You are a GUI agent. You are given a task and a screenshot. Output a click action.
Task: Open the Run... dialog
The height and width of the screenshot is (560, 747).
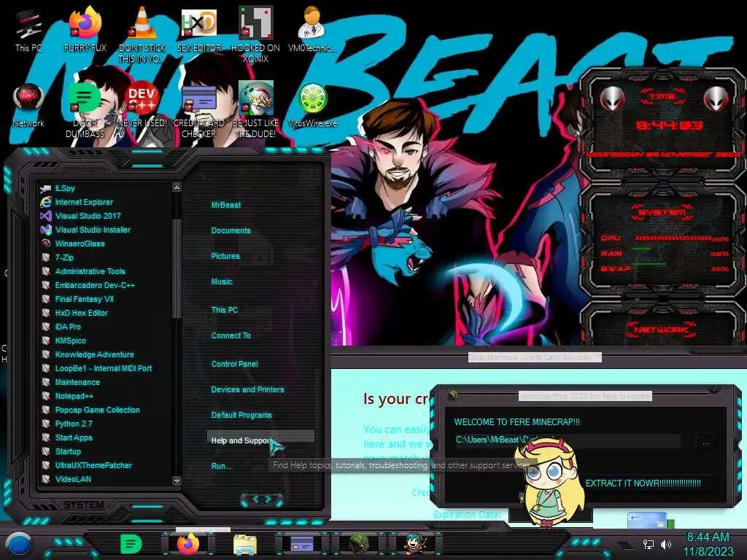pos(221,466)
